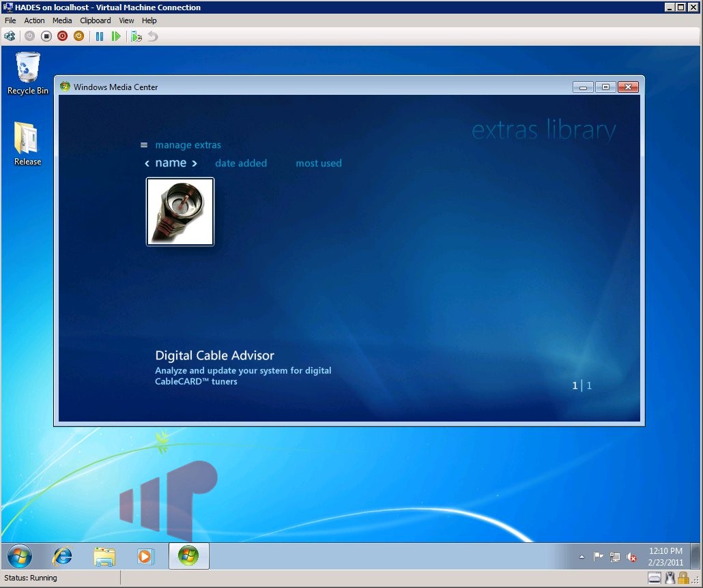This screenshot has width=703, height=588.
Task: Show hidden tray icons arrow
Action: coord(582,557)
